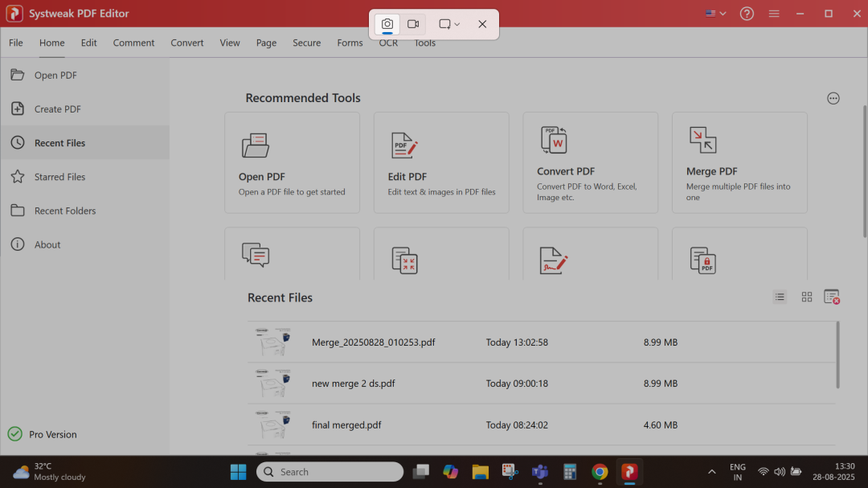Click Today 13:02:58 timestamp cell

tap(517, 342)
